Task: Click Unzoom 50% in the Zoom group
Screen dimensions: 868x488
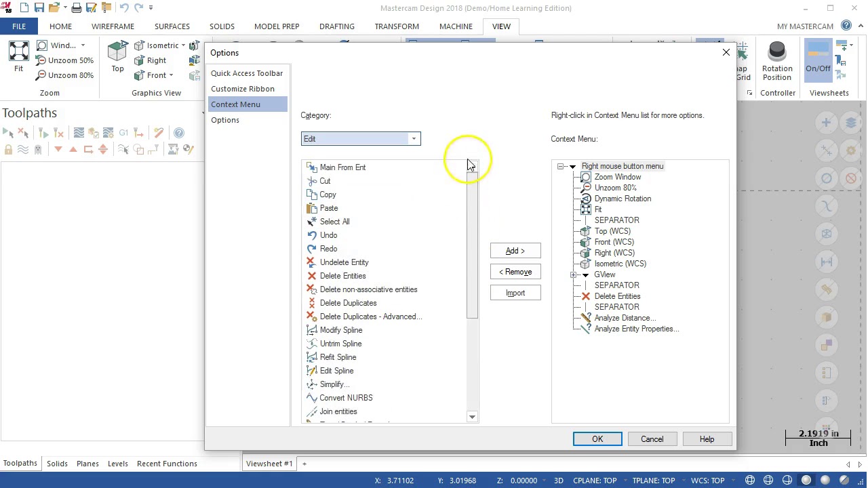Action: 64,60
